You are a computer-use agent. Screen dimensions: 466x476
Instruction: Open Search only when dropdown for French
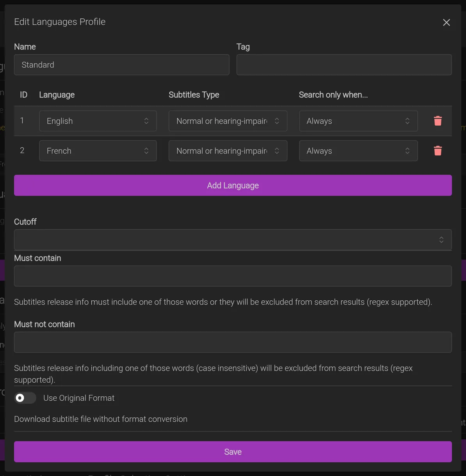tap(358, 151)
